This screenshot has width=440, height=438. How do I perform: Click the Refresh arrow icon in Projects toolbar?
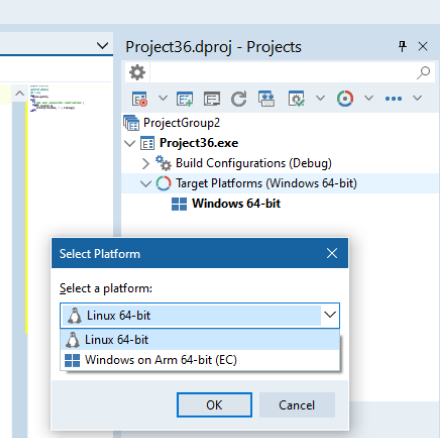coord(239,99)
